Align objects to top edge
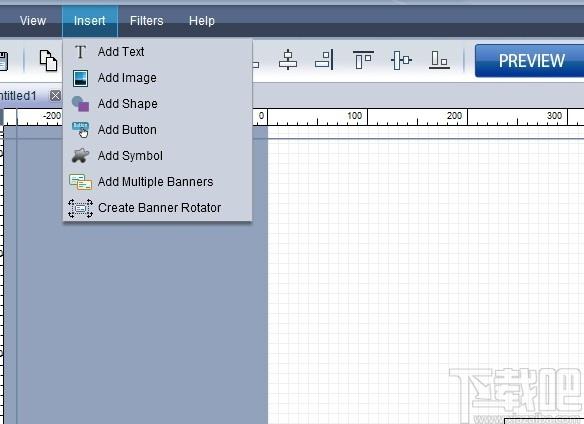584x424 pixels. click(x=363, y=60)
